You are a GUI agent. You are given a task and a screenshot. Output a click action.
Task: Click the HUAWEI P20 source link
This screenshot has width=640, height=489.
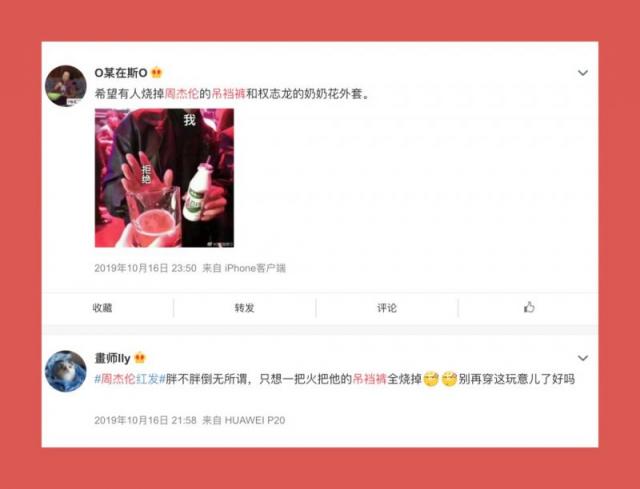pyautogui.click(x=255, y=420)
